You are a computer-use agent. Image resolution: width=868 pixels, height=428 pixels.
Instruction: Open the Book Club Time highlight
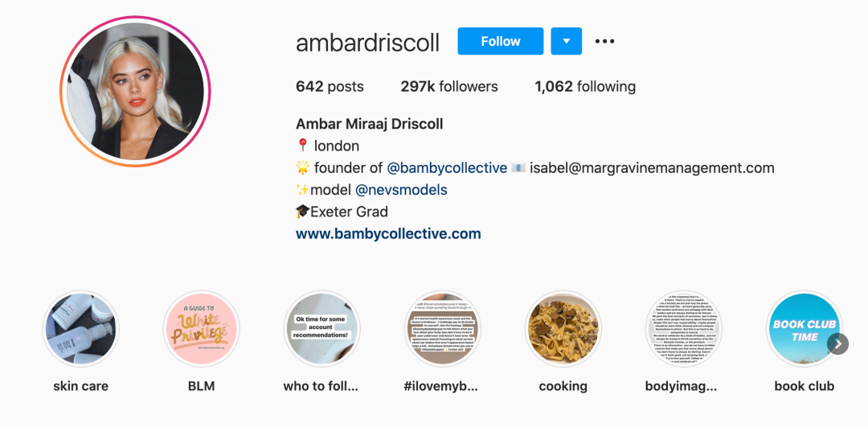804,329
